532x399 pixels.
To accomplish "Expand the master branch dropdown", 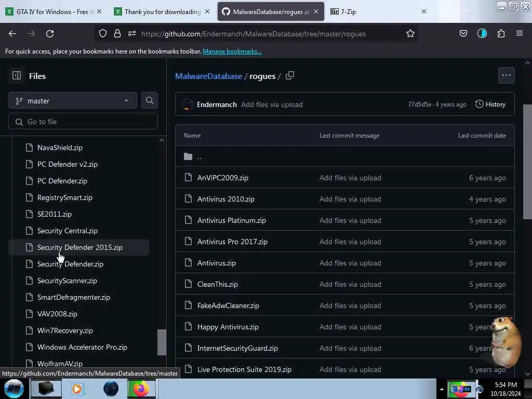I will tap(73, 101).
